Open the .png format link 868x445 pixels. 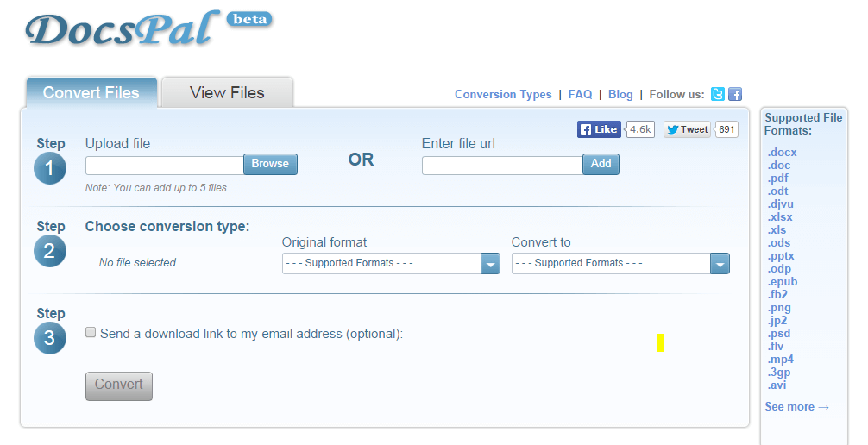click(x=779, y=307)
